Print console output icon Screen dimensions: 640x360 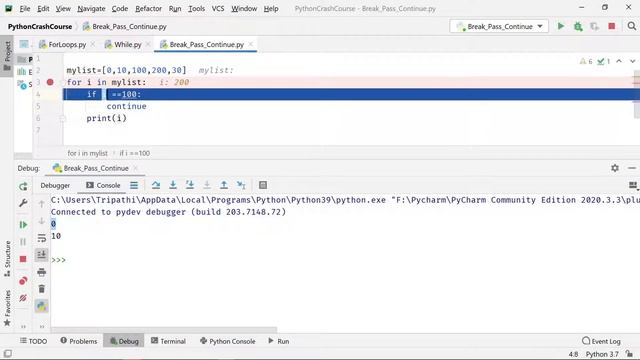click(41, 272)
